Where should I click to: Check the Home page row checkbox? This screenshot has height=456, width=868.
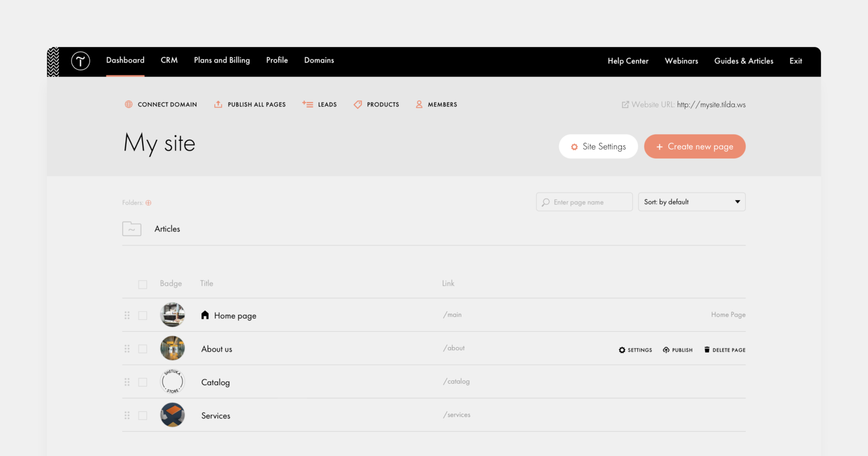pyautogui.click(x=143, y=315)
